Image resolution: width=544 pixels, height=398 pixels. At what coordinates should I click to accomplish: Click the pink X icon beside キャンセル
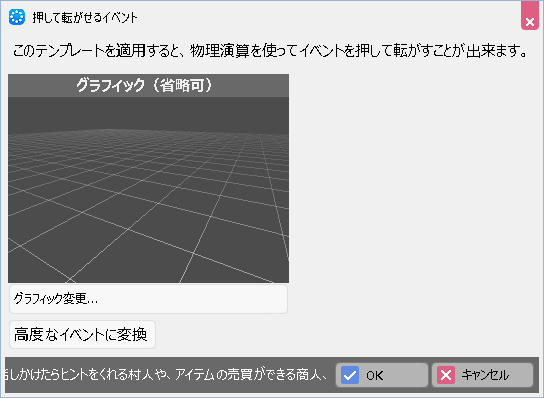point(446,375)
